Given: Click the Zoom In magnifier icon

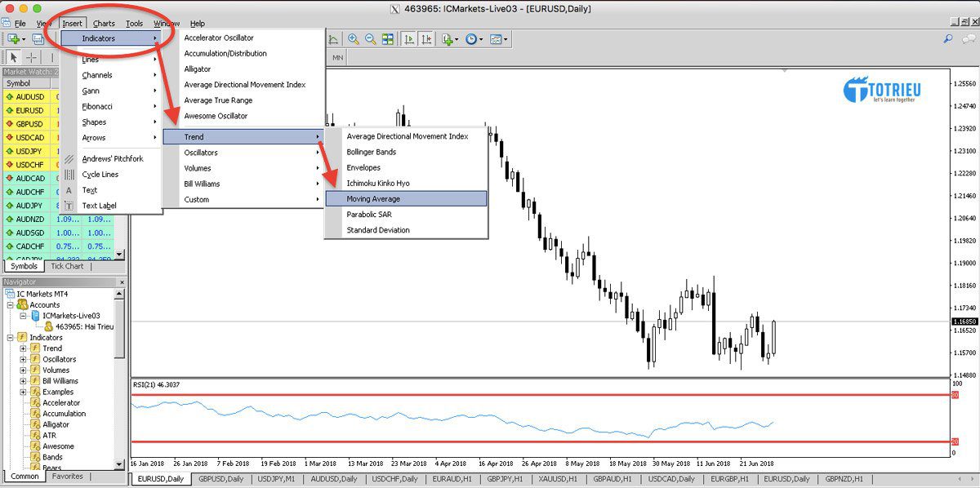Looking at the screenshot, I should (x=353, y=39).
